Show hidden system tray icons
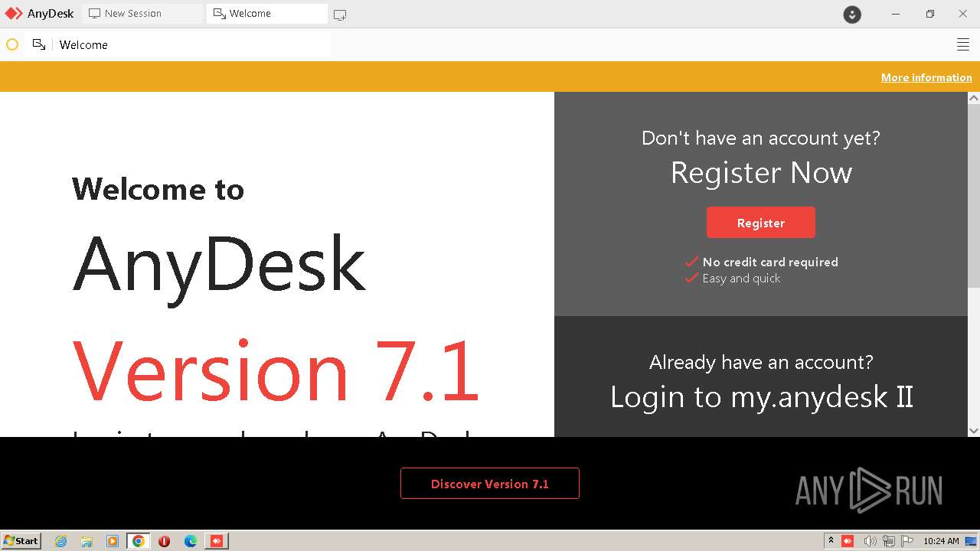The image size is (980, 551). (831, 541)
